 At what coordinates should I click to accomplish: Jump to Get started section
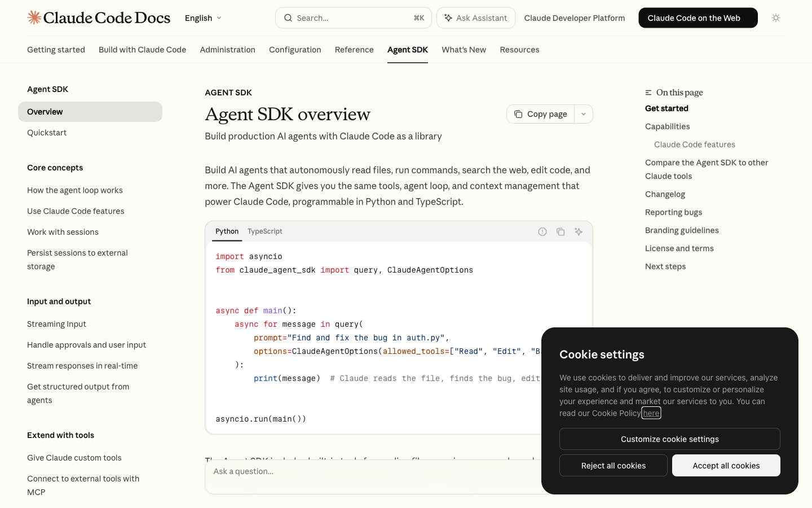click(667, 108)
